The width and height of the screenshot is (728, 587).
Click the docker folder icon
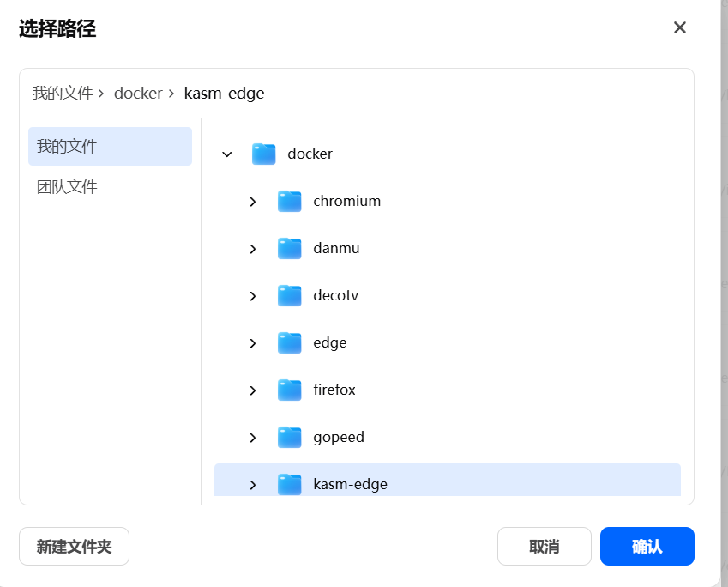click(x=263, y=154)
